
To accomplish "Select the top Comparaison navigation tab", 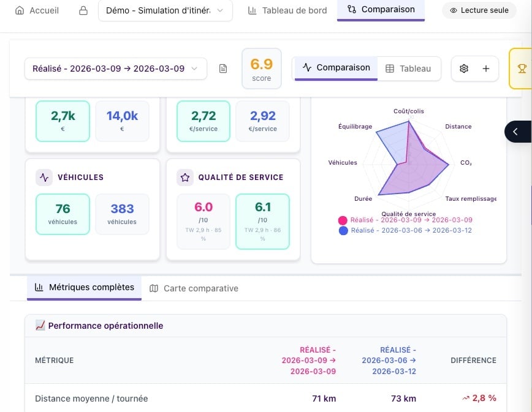I will pos(381,9).
